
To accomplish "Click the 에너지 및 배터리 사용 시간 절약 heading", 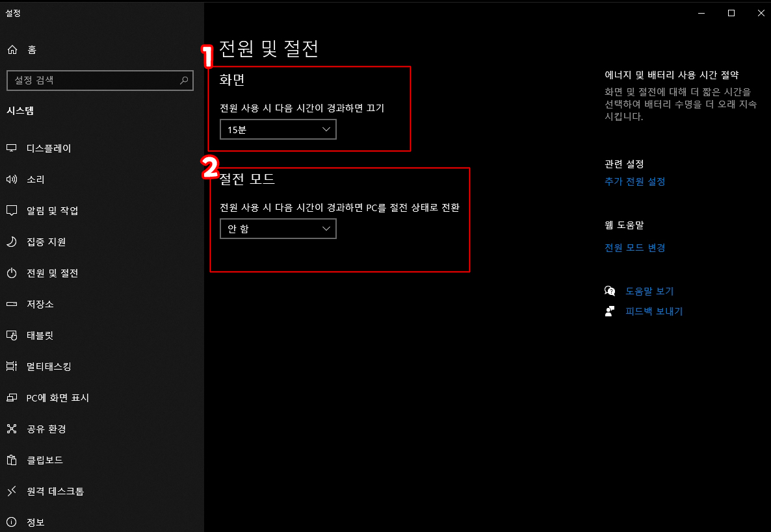I will [x=671, y=75].
